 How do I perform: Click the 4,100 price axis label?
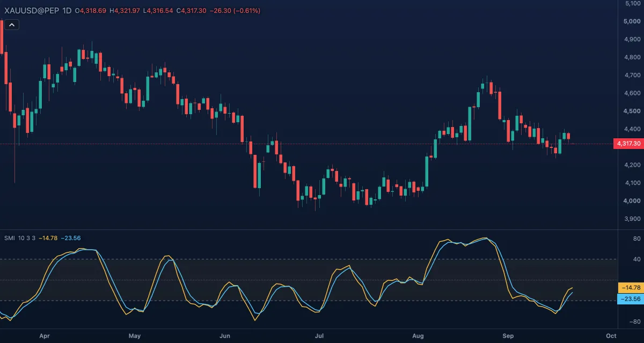pos(633,183)
